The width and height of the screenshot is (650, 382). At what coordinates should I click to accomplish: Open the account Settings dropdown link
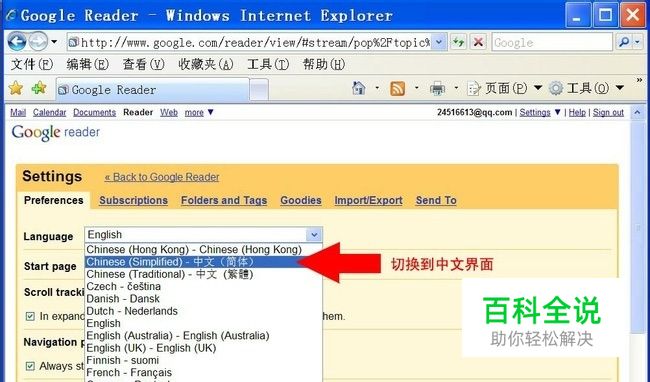coord(540,112)
